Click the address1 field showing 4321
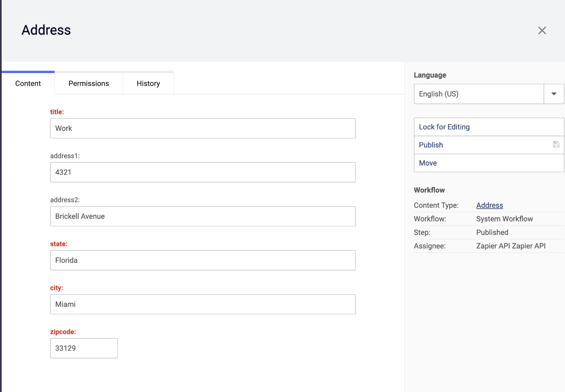Image resolution: width=565 pixels, height=392 pixels. (203, 172)
